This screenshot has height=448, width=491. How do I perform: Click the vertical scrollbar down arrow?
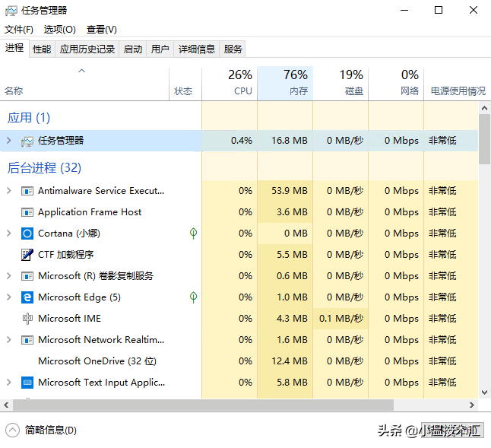[484, 392]
